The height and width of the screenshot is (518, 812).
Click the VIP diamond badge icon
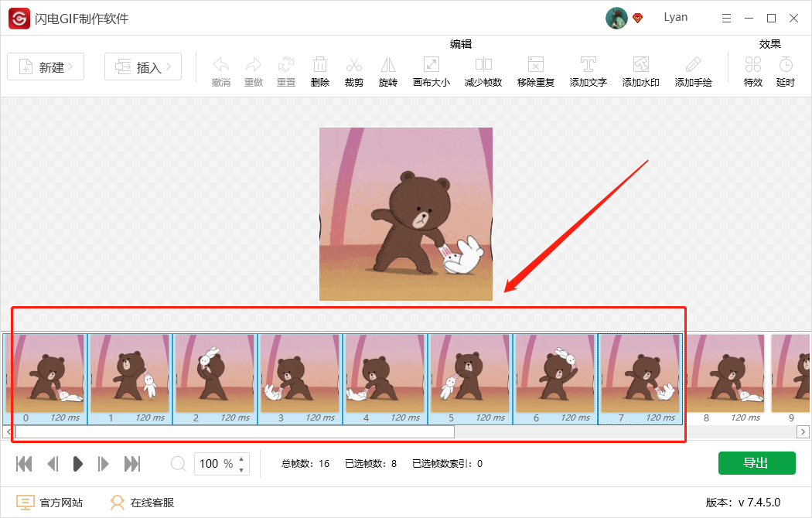[x=638, y=18]
